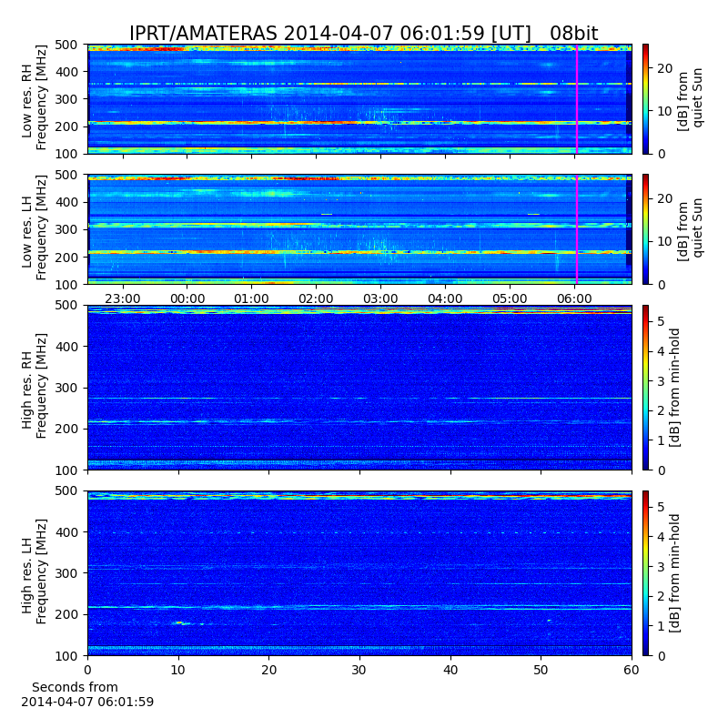Click the 60 tick on the seconds axis
728x728 pixels.
coord(632,669)
